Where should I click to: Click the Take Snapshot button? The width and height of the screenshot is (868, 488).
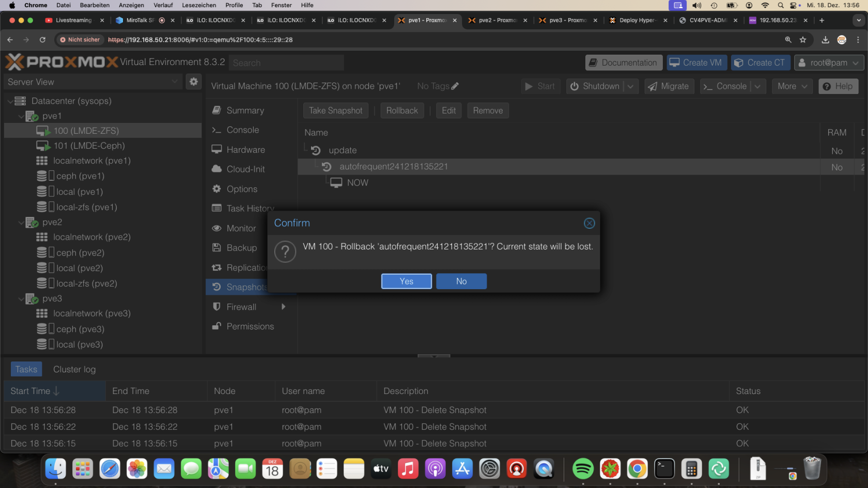click(x=336, y=111)
